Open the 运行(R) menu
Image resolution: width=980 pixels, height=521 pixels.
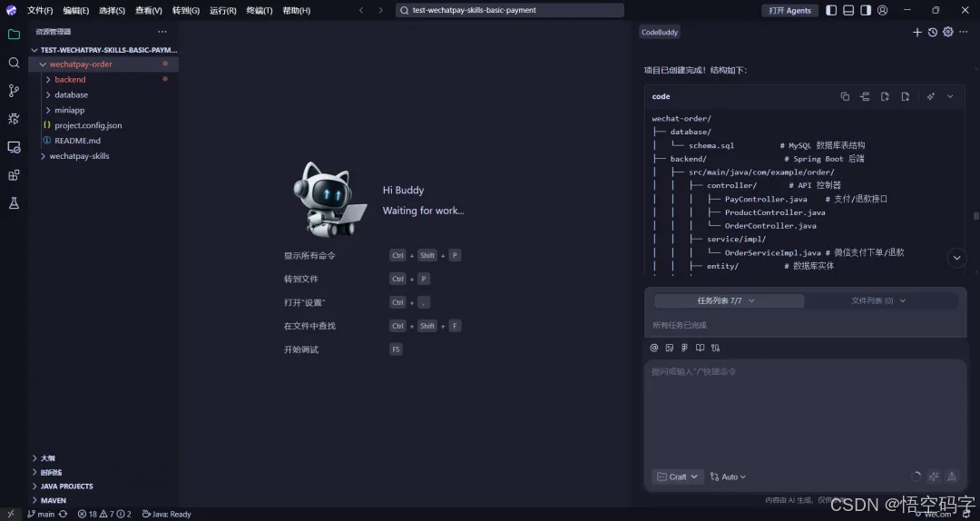[x=223, y=10]
